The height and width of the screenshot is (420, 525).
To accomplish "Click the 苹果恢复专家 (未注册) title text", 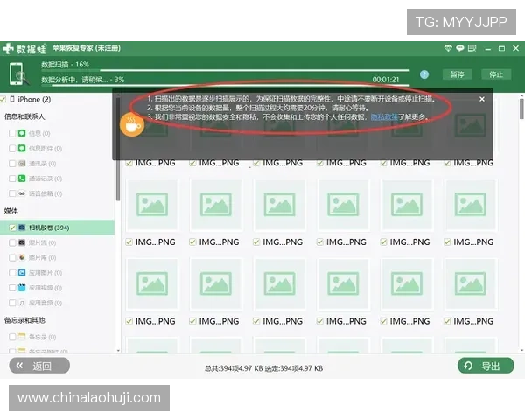I will click(x=87, y=48).
